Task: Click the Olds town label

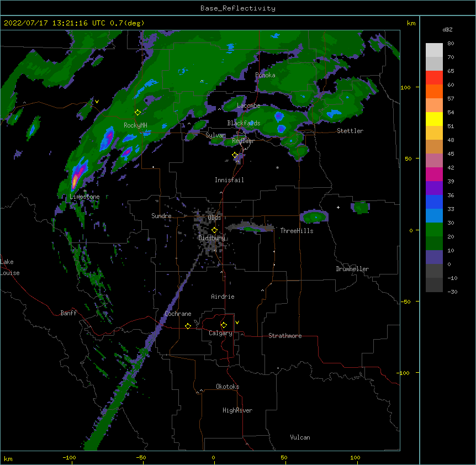Action: click(214, 218)
